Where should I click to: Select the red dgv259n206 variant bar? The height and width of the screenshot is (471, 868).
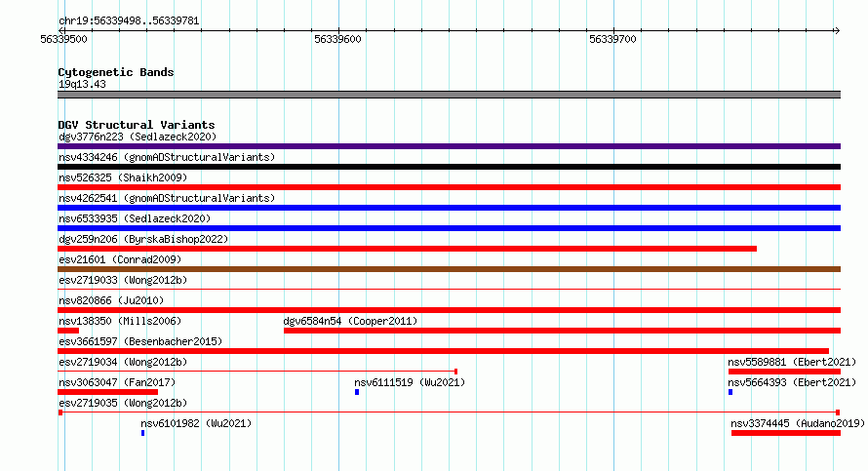(407, 249)
